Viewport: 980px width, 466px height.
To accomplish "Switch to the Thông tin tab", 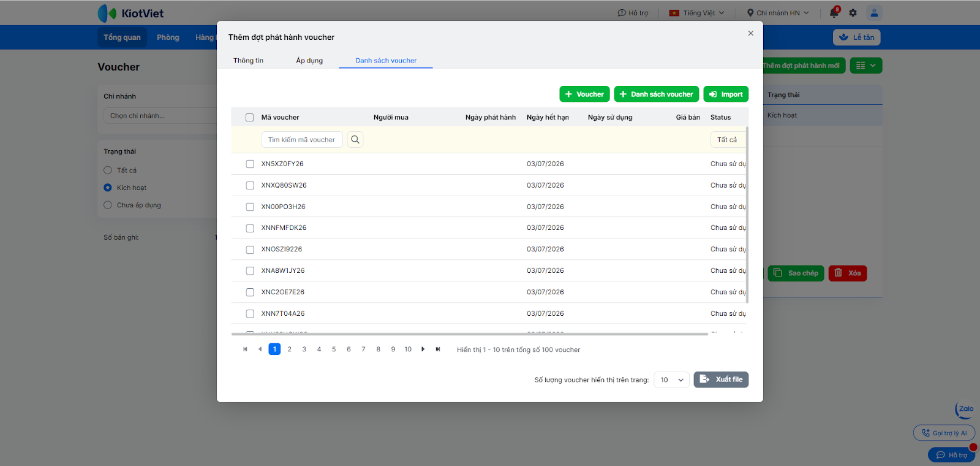I will coord(248,61).
